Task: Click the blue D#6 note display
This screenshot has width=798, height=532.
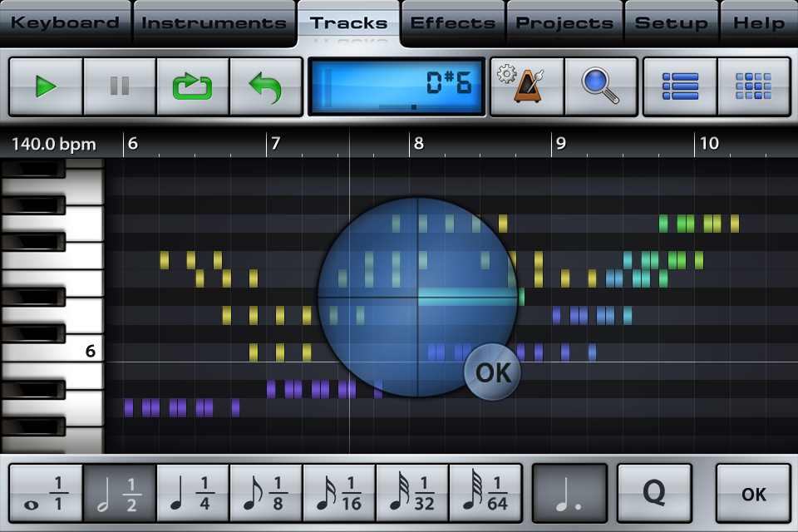Action: (397, 86)
